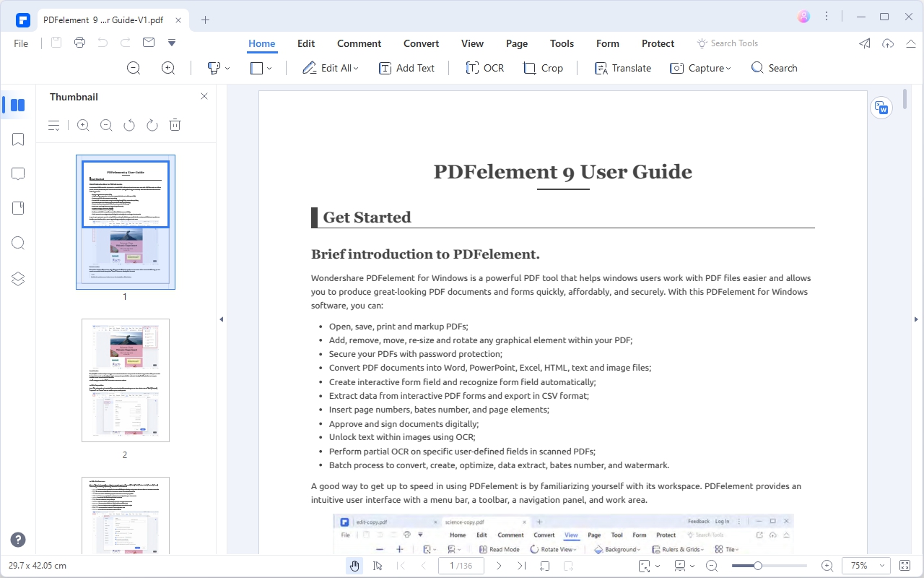Open the Bookmark panel
This screenshot has width=924, height=578.
[x=19, y=139]
